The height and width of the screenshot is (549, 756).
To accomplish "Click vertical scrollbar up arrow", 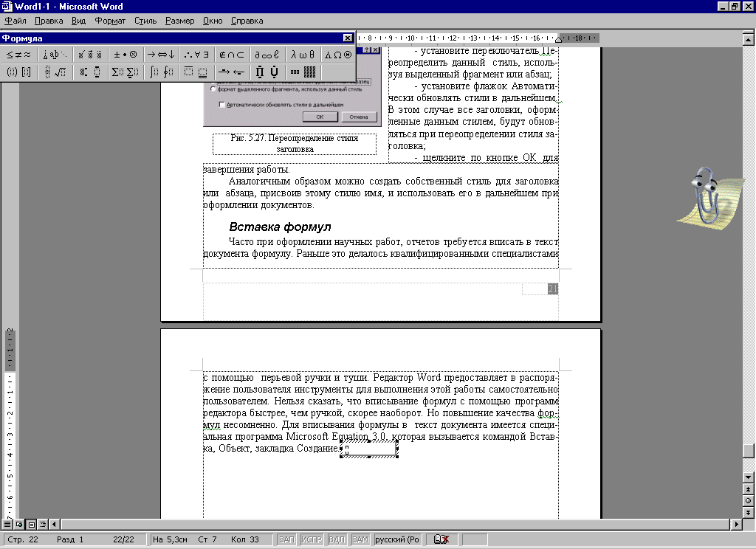I will click(749, 40).
